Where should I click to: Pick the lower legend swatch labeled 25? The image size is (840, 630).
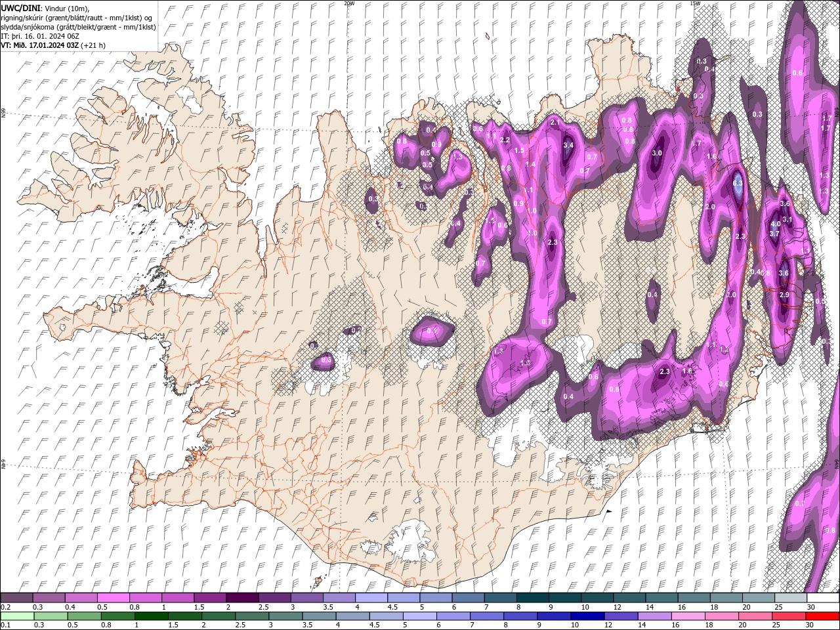789,616
